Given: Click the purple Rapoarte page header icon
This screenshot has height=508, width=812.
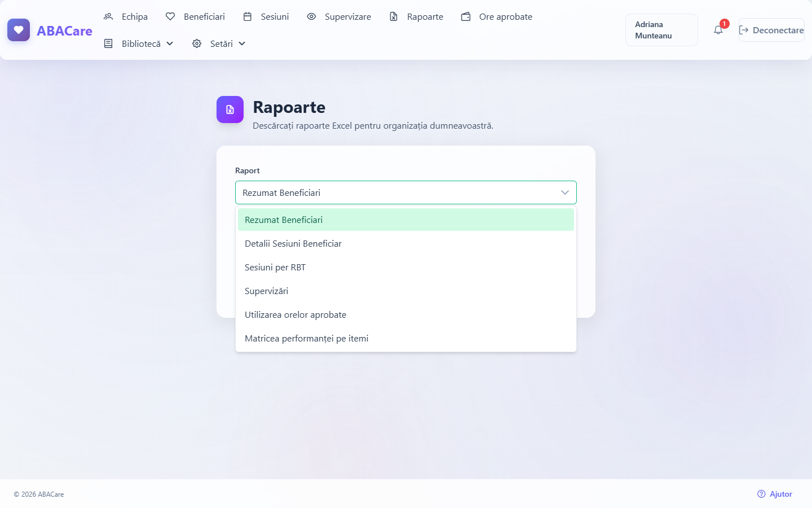Looking at the screenshot, I should click(x=230, y=110).
